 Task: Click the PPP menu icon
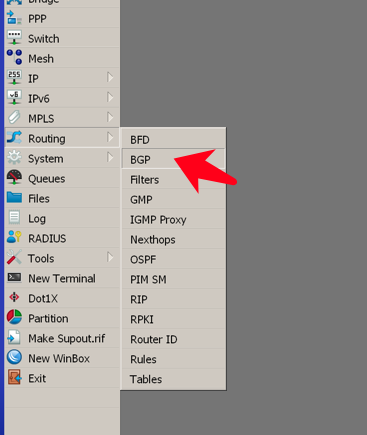[x=14, y=18]
